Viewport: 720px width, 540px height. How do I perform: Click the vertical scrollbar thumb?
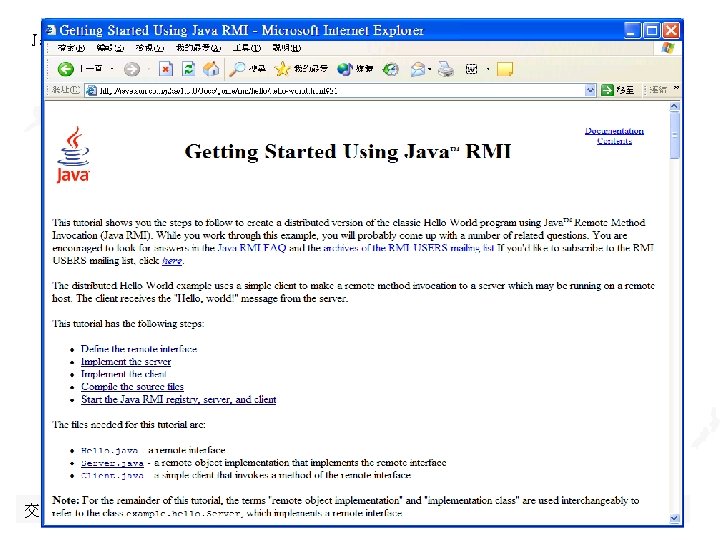tap(674, 135)
